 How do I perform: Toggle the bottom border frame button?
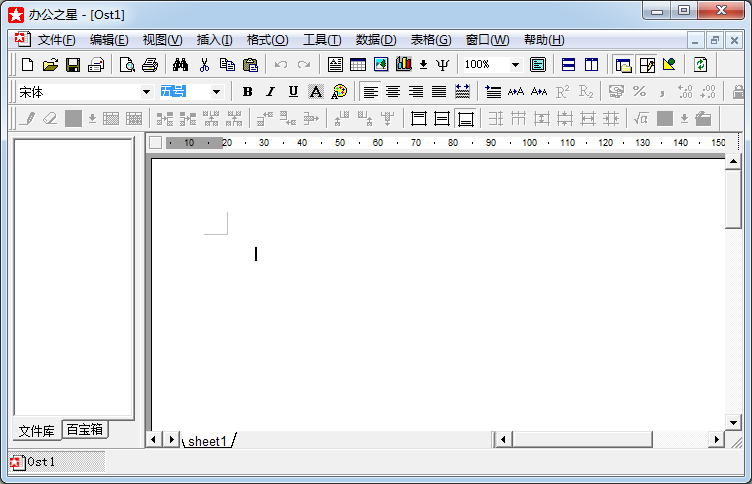tap(466, 118)
